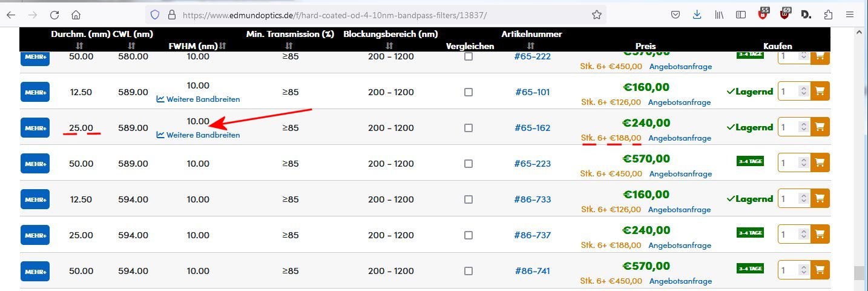The height and width of the screenshot is (291, 868).
Task: Click Angebotsanfrage for the #86-741 filter
Action: 680,281
